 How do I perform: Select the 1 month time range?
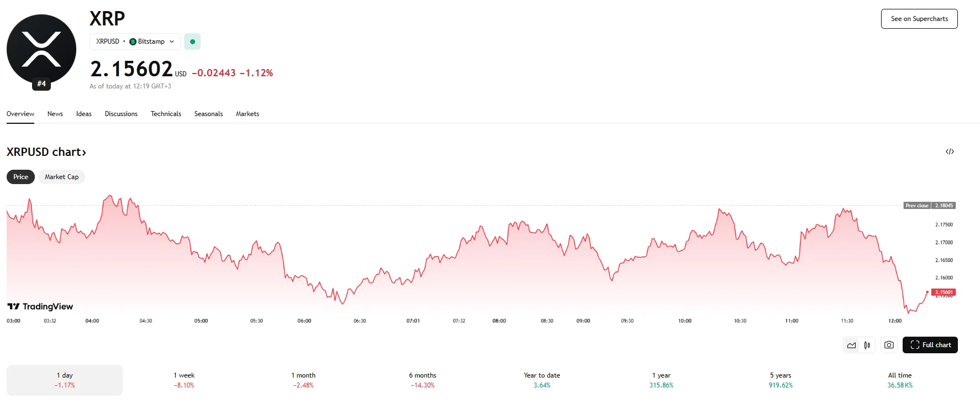point(303,380)
